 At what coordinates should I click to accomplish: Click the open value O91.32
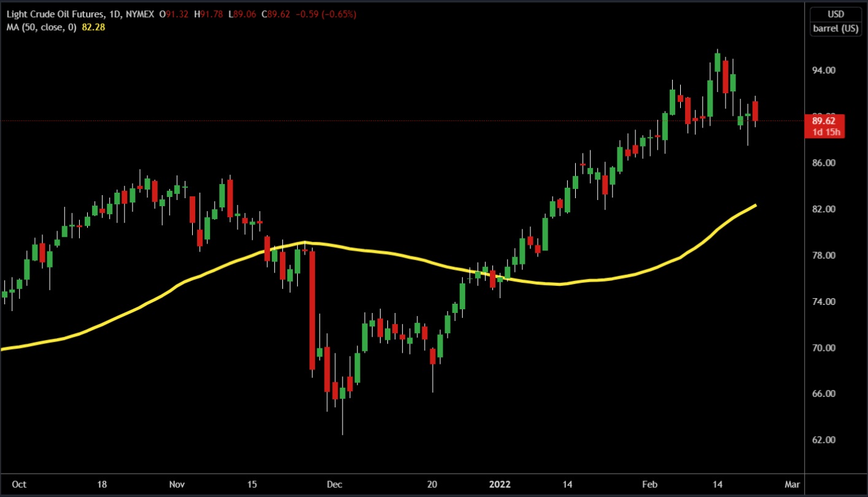[x=174, y=14]
